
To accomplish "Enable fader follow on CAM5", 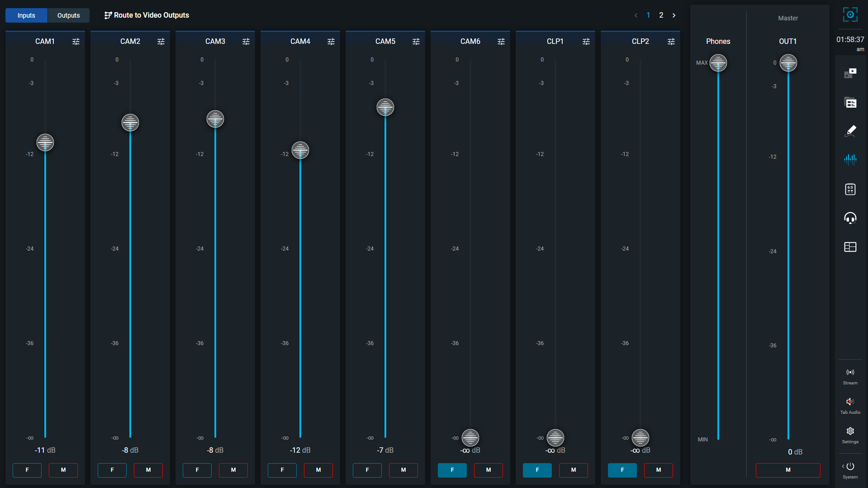I will (x=367, y=470).
